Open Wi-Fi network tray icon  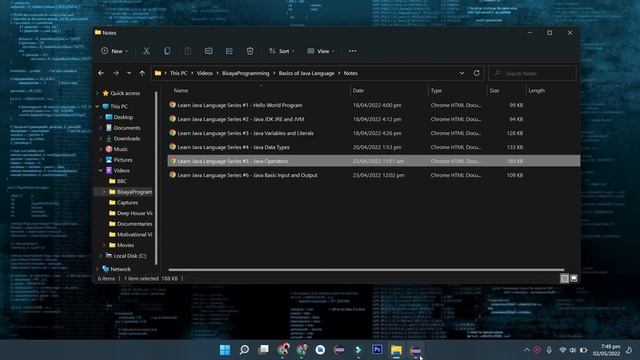(562, 350)
